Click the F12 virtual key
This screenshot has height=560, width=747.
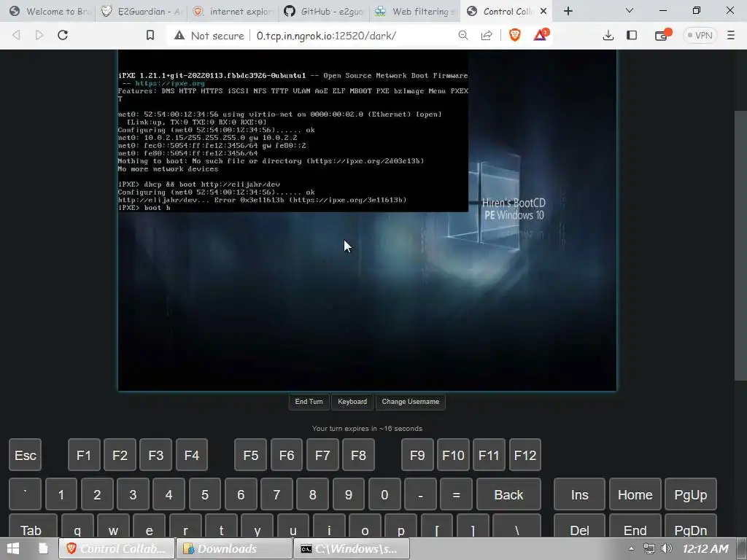point(525,455)
